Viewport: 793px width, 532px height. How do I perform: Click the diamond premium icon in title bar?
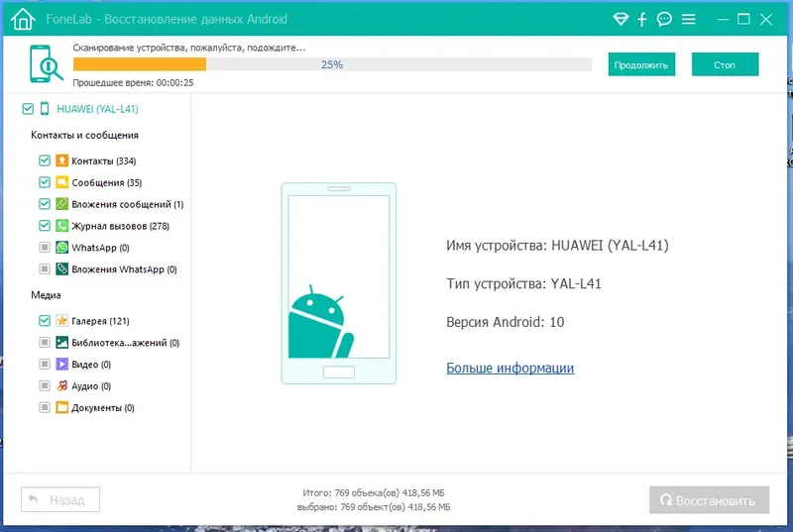click(621, 20)
